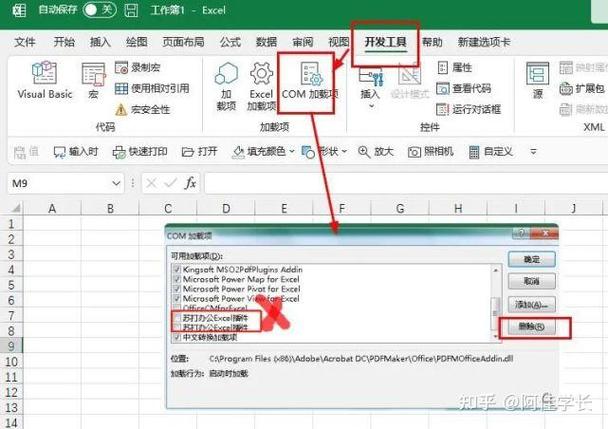Click the Name Box showing M9

pos(60,183)
